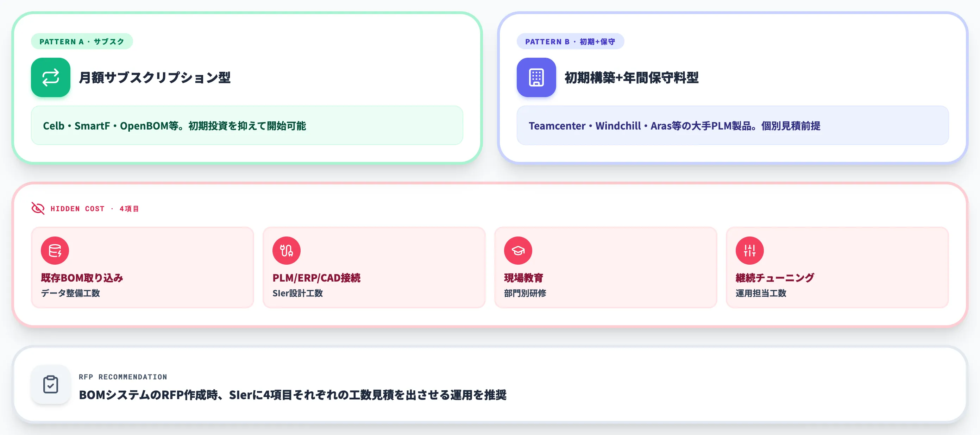Click the BOMシステムのRFP作成時 recommendation sentence
Viewport: 980px width, 435px height.
click(293, 395)
